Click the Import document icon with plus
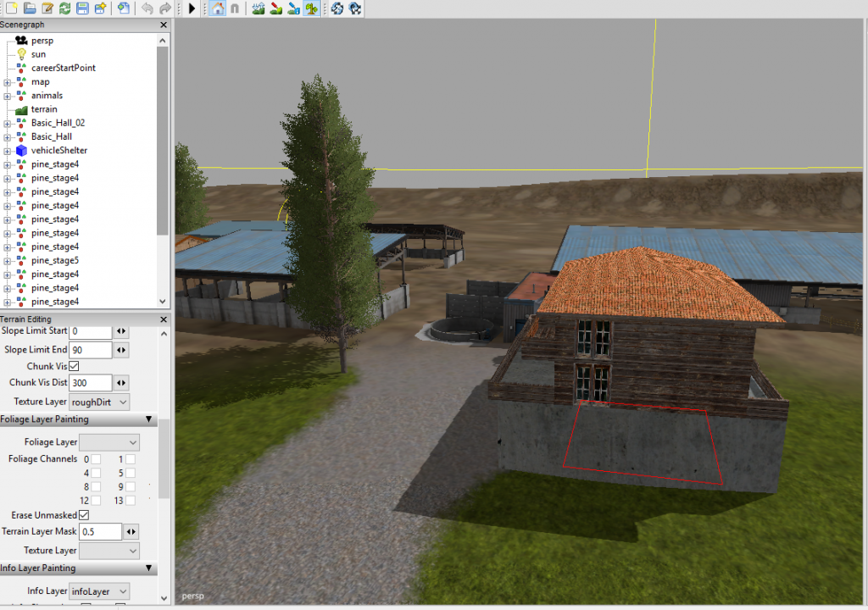 pyautogui.click(x=124, y=8)
